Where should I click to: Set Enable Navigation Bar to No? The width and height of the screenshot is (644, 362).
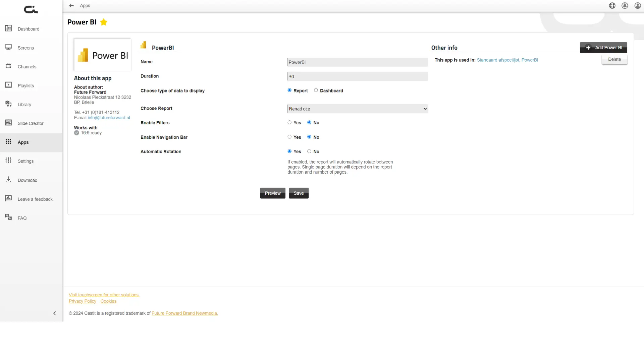[x=309, y=137]
